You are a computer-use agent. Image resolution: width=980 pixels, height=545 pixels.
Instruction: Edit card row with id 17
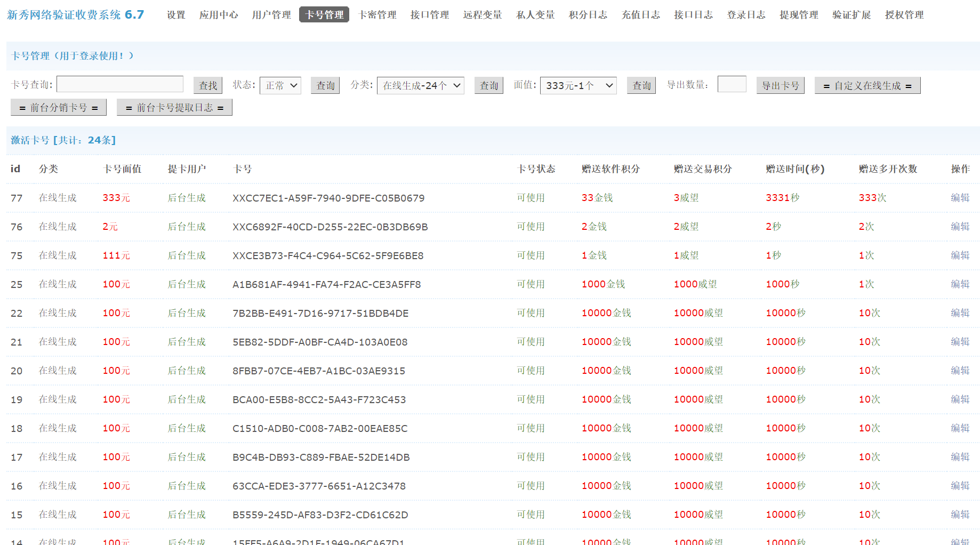[x=960, y=457]
